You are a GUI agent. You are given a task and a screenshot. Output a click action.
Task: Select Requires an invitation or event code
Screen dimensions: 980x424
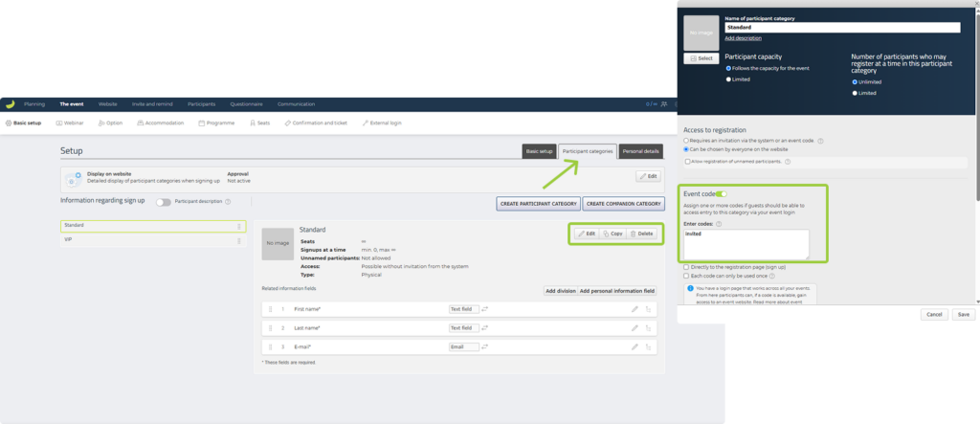coord(686,141)
